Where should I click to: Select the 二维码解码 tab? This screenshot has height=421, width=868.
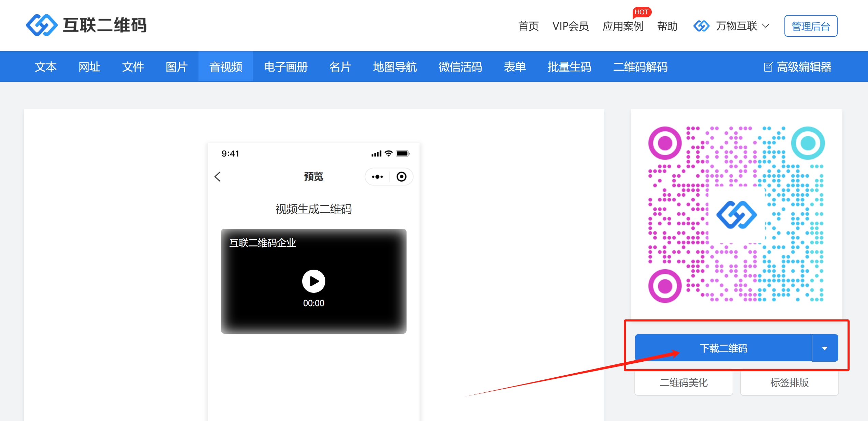641,67
